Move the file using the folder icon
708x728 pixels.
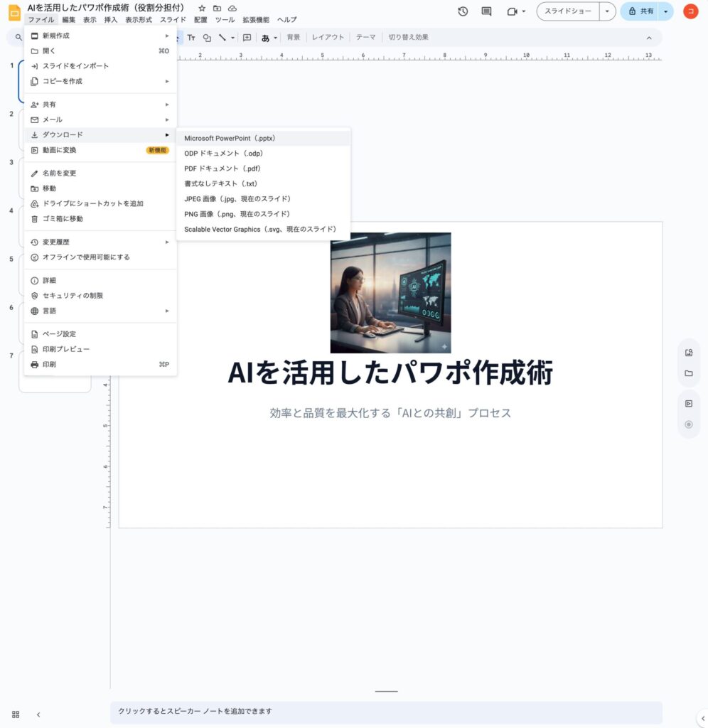coord(218,8)
